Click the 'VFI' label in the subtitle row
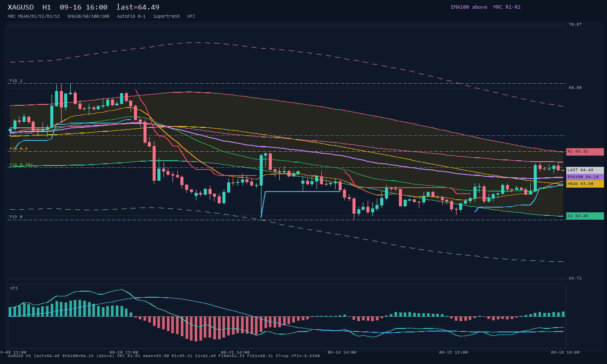Image resolution: width=607 pixels, height=364 pixels. tap(191, 16)
